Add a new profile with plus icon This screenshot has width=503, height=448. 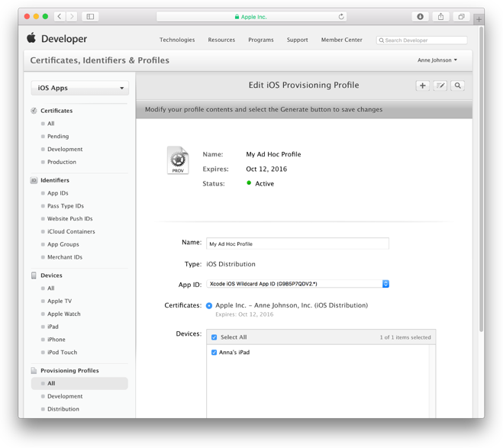(423, 85)
